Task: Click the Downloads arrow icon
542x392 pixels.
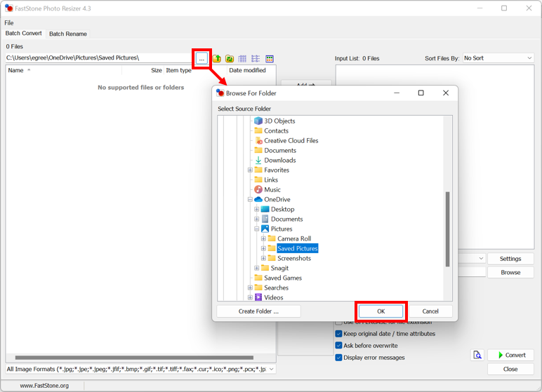Action: point(258,161)
